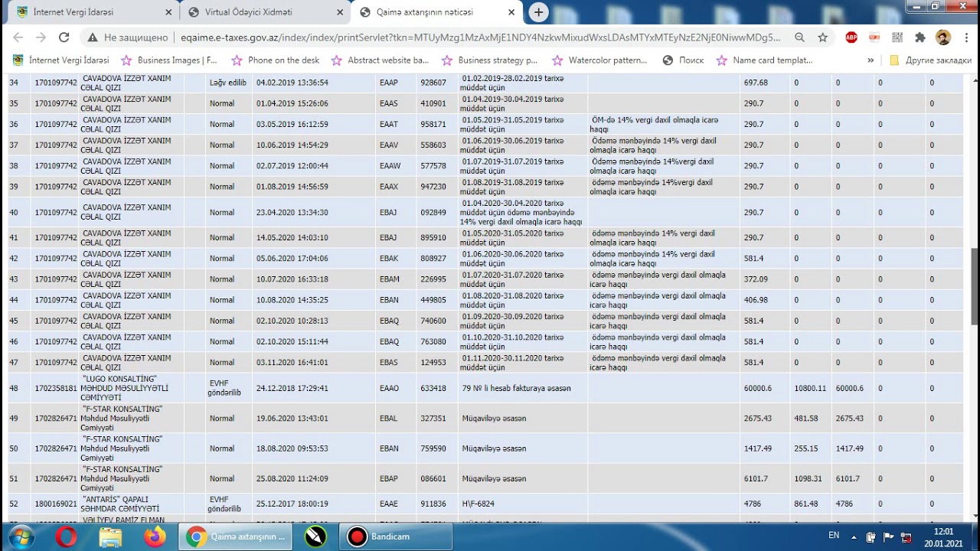The height and width of the screenshot is (551, 980).
Task: Open the ABP ad blocker extension
Action: pos(851,37)
